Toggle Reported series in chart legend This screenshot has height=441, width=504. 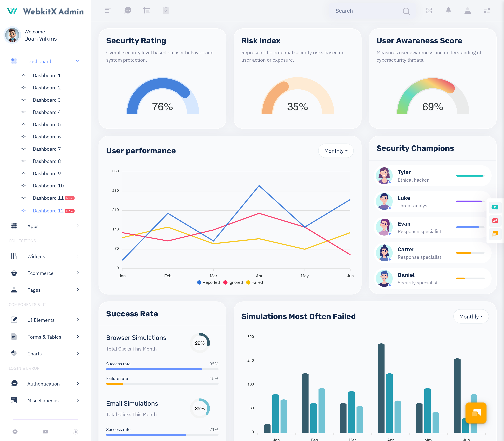point(208,282)
